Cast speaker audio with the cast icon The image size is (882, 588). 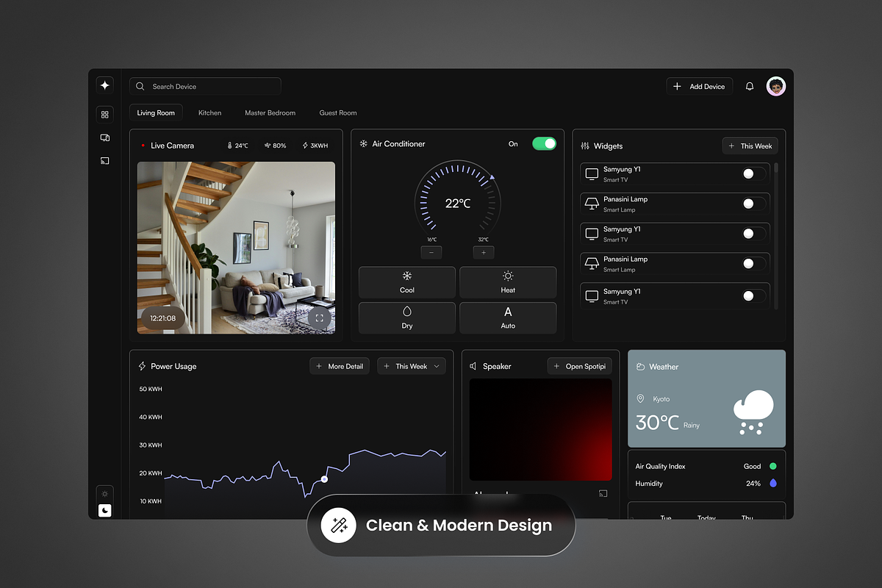(x=603, y=493)
